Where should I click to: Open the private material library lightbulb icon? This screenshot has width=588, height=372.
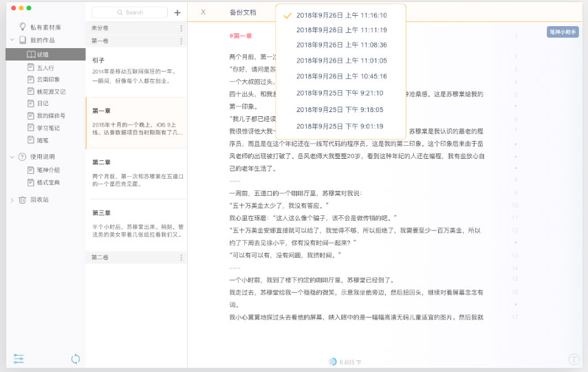click(23, 27)
